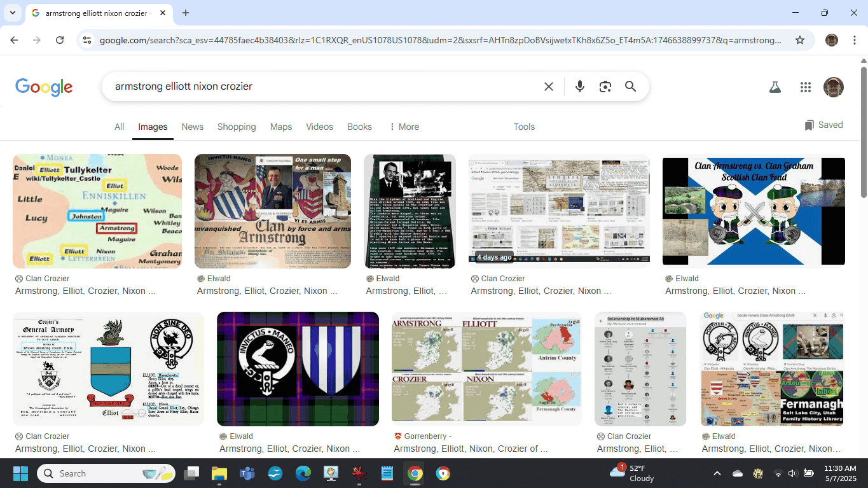This screenshot has width=868, height=488.
Task: Go back to previous page
Action: (14, 40)
